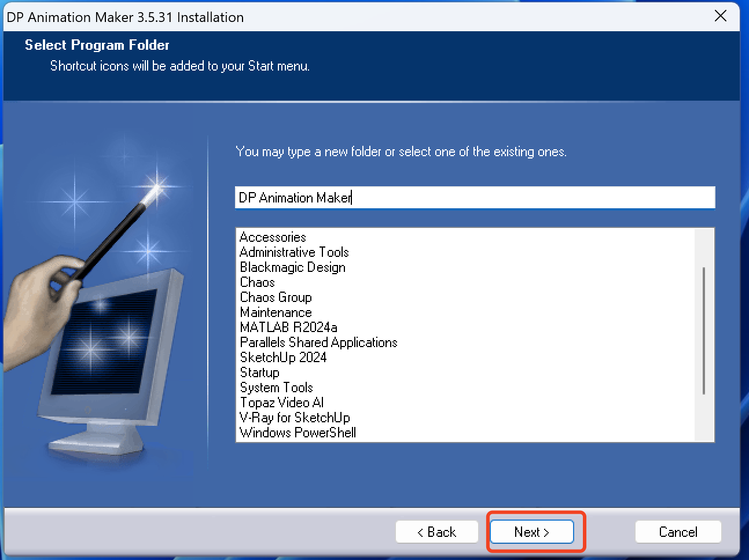The image size is (749, 560).
Task: Close the installer window
Action: 721,16
